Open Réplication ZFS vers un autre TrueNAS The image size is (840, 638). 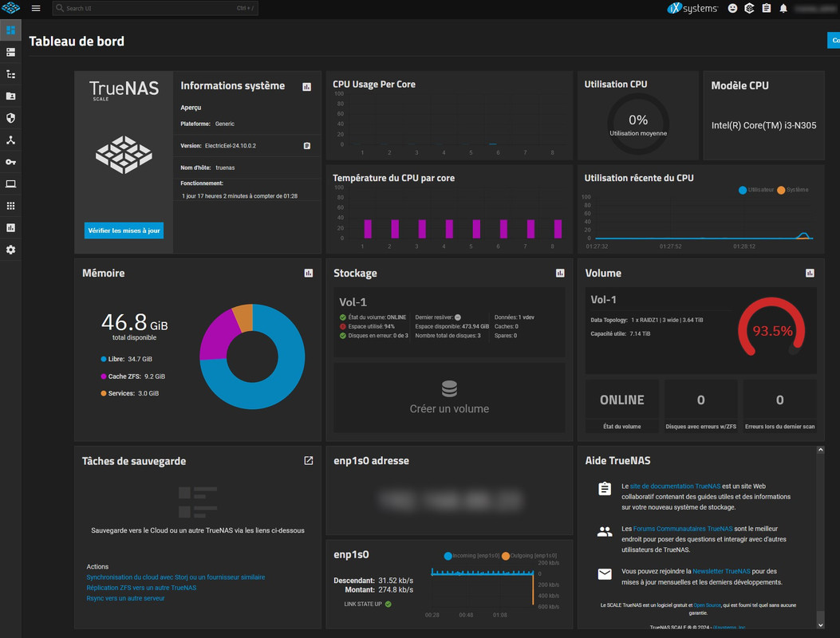click(x=141, y=588)
